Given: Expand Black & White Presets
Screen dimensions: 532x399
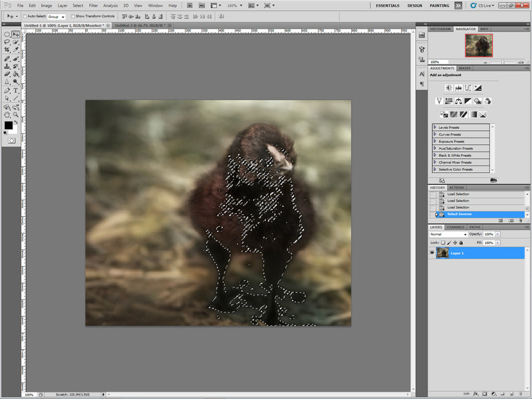Looking at the screenshot, I should coord(435,155).
